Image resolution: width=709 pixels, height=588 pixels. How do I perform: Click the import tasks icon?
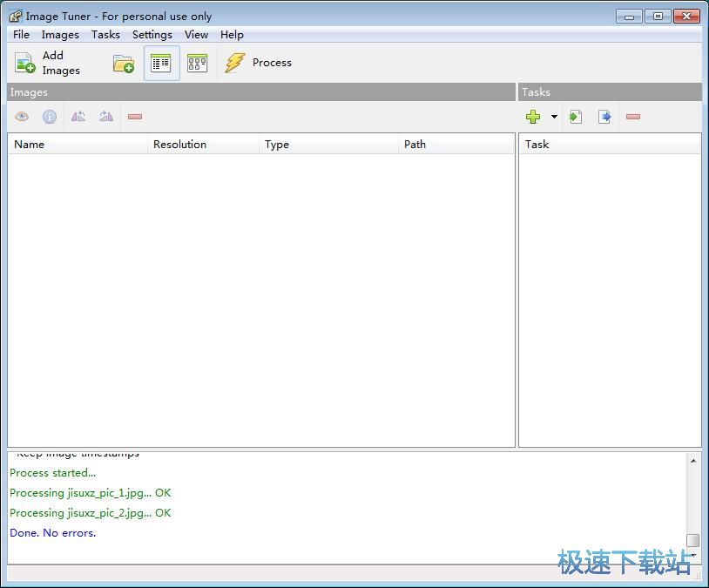click(x=576, y=117)
